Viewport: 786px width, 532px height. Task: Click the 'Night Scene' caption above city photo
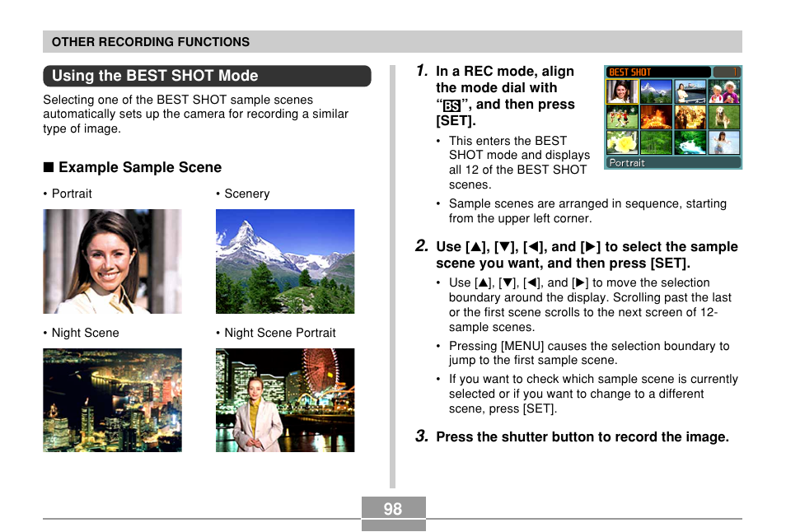[85, 333]
